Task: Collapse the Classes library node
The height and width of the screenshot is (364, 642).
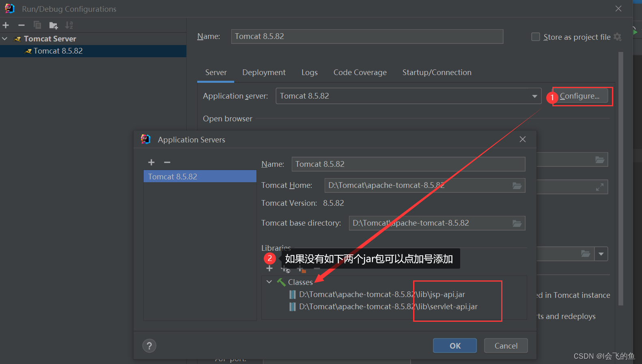Action: pos(269,282)
